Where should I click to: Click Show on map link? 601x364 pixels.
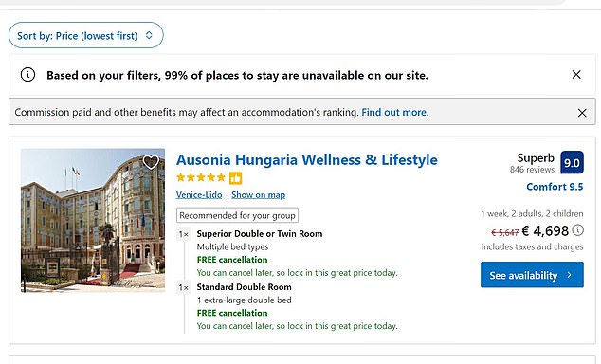coord(259,195)
